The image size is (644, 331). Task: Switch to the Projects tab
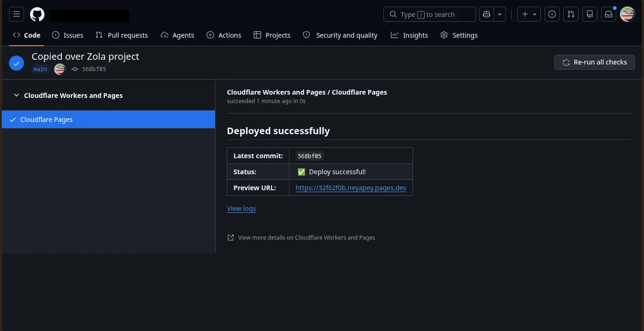[272, 35]
